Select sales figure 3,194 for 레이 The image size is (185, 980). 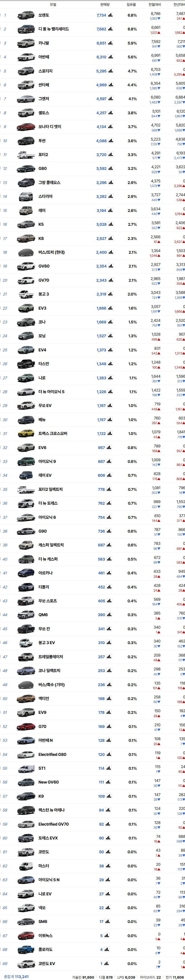point(101,210)
